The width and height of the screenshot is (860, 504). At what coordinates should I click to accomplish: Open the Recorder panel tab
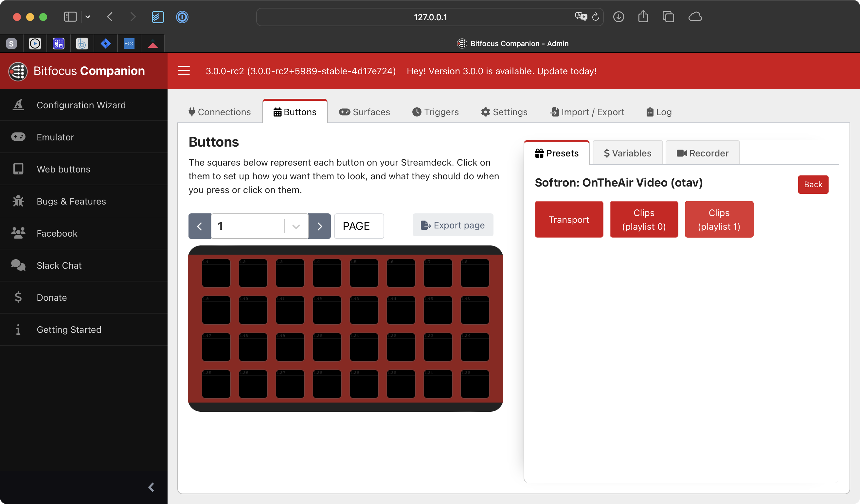pyautogui.click(x=702, y=153)
